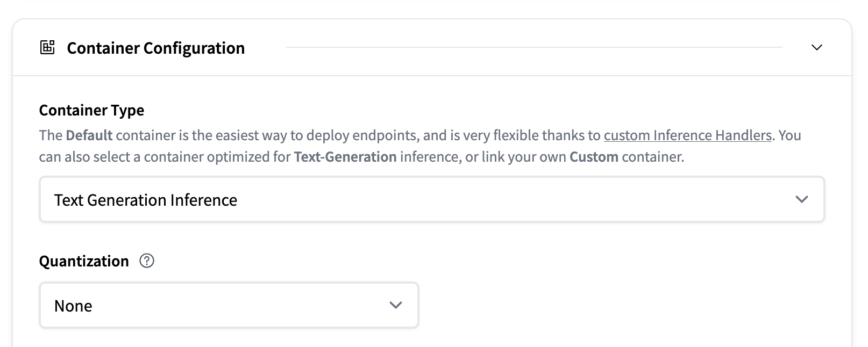This screenshot has width=868, height=347.
Task: Click the bold word Default in description
Action: 89,135
